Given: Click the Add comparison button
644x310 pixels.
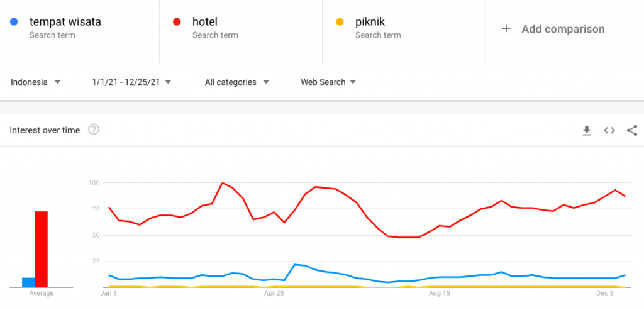Looking at the screenshot, I should (x=563, y=29).
